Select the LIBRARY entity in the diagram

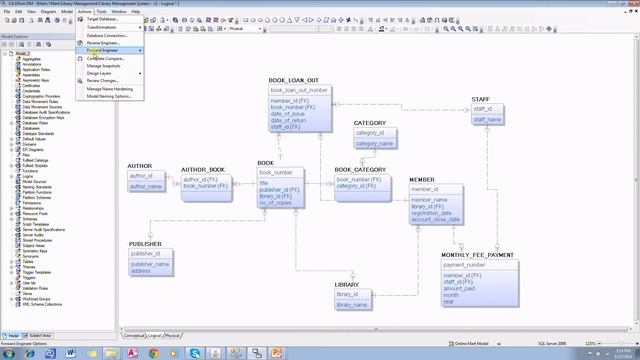[353, 300]
